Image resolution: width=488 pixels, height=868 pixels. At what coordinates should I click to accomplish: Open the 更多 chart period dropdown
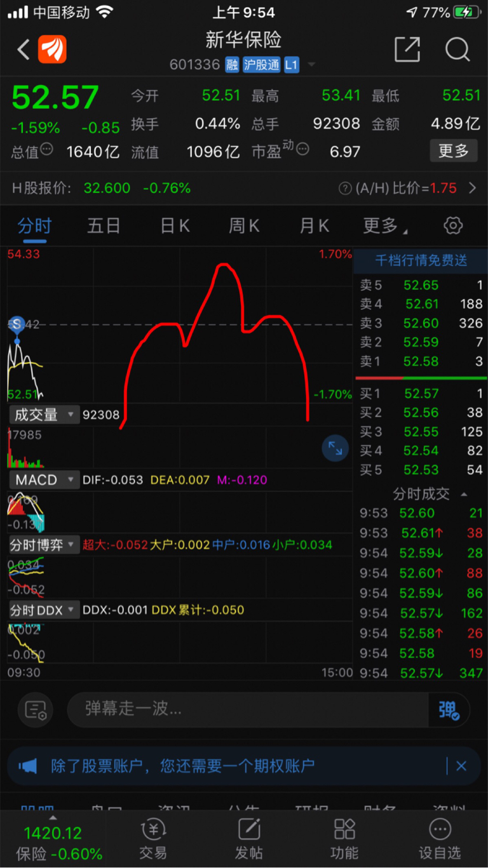(x=385, y=225)
